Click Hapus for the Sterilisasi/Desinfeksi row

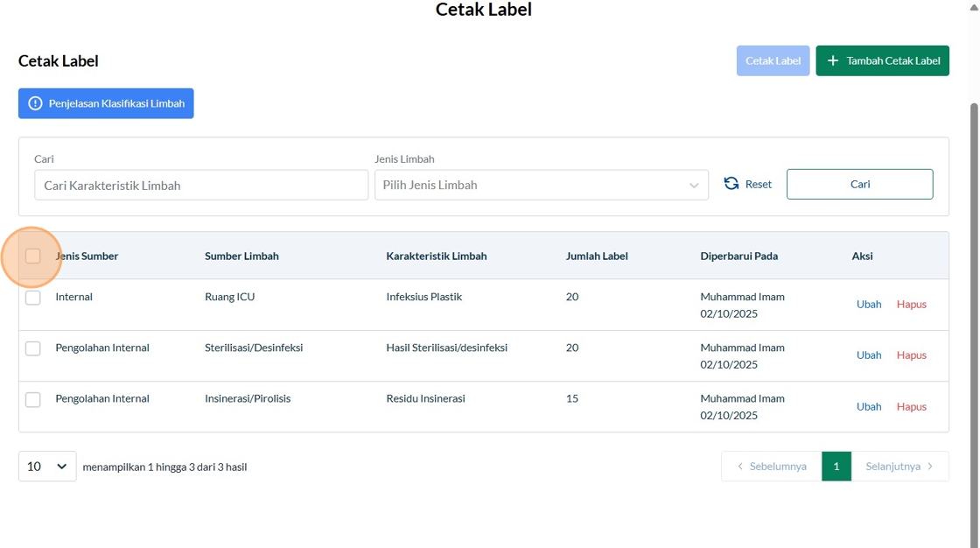tap(911, 355)
